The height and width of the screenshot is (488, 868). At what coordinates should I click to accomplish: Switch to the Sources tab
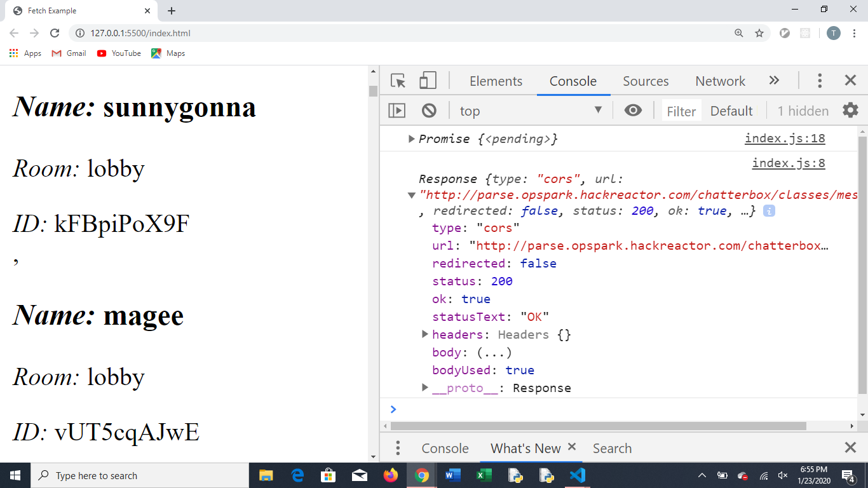[646, 81]
